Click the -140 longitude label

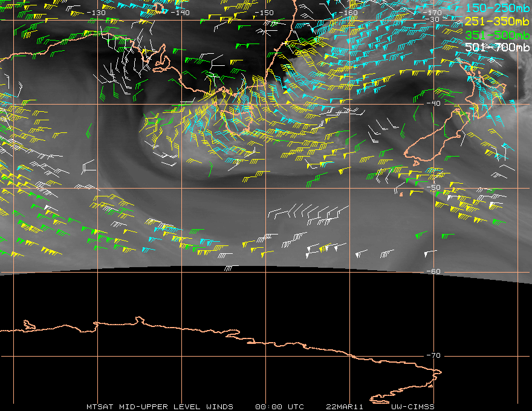(x=180, y=13)
